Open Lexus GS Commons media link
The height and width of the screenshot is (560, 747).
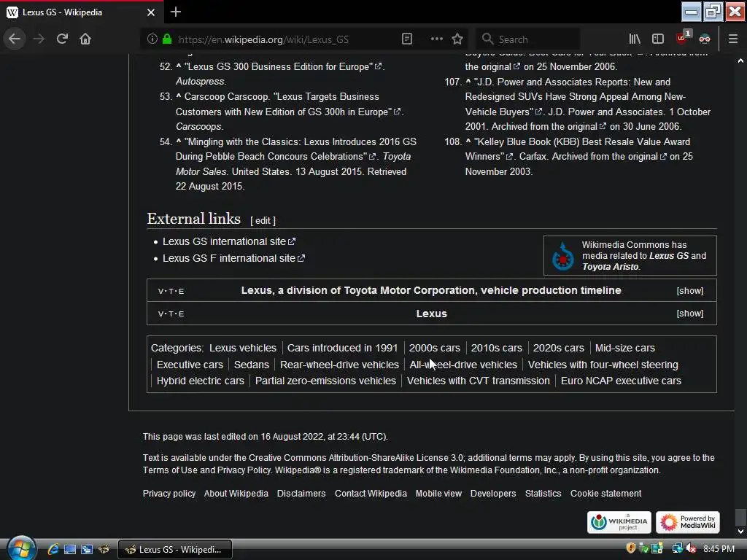(669, 256)
